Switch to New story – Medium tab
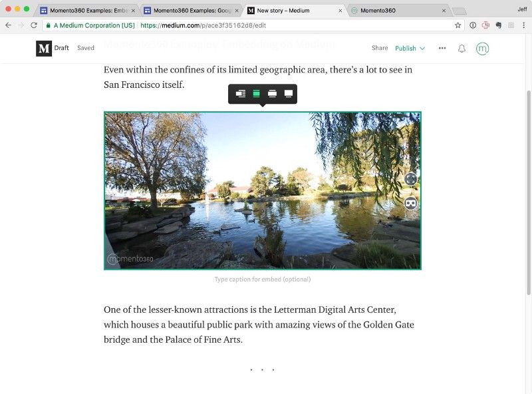This screenshot has height=394, width=532. point(294,11)
